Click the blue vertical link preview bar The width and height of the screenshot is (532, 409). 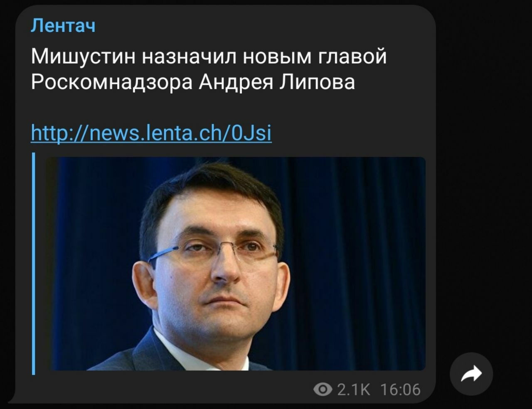pyautogui.click(x=34, y=264)
